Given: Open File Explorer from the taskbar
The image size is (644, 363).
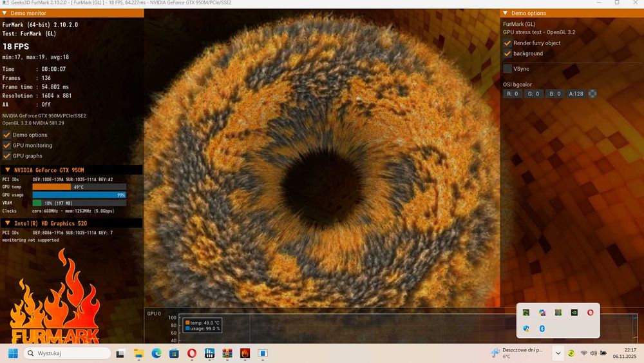Looking at the screenshot, I should pos(139,353).
